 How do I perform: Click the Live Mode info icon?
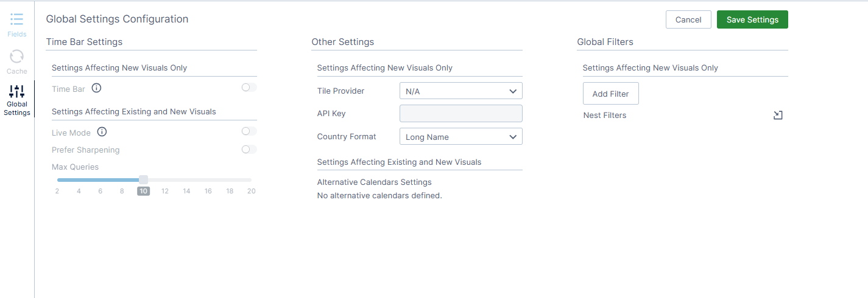(102, 132)
